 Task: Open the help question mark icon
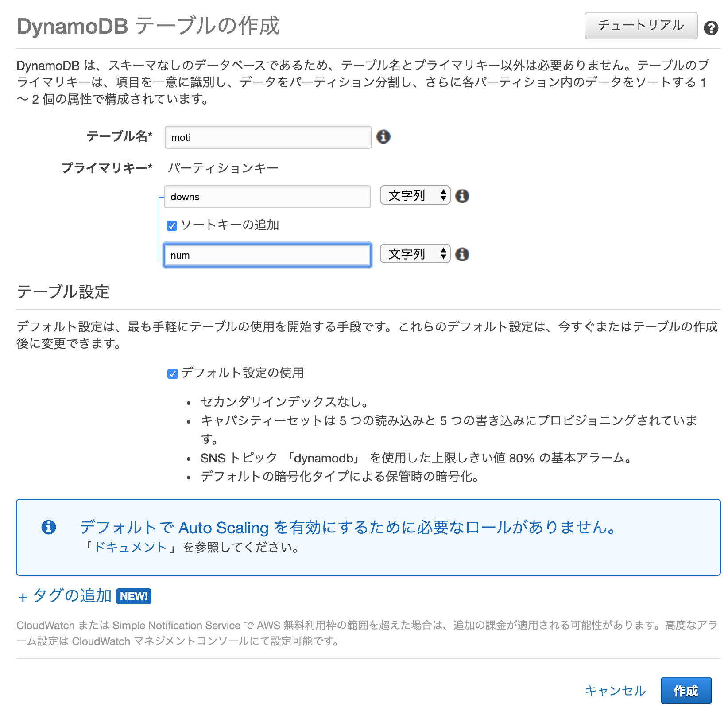click(x=711, y=28)
